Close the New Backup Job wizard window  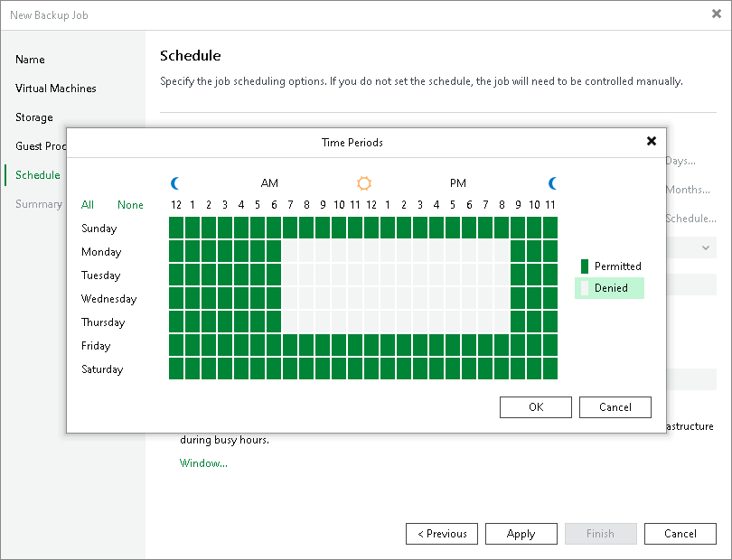pyautogui.click(x=717, y=14)
